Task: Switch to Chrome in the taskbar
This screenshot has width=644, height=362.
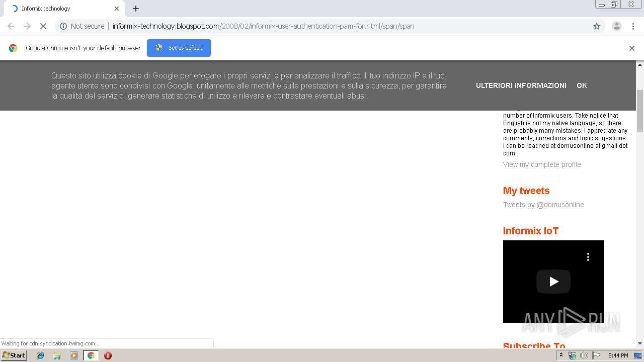Action: 91,355
